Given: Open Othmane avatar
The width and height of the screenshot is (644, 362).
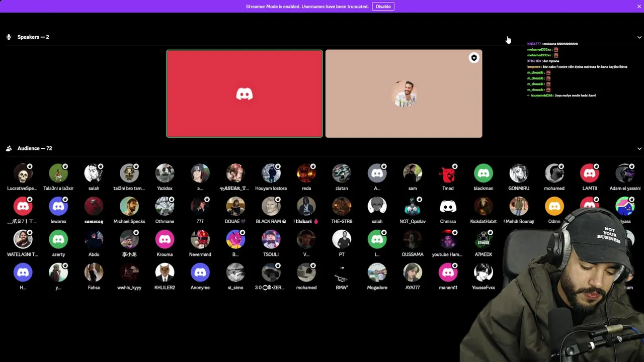Looking at the screenshot, I should click(x=165, y=207).
